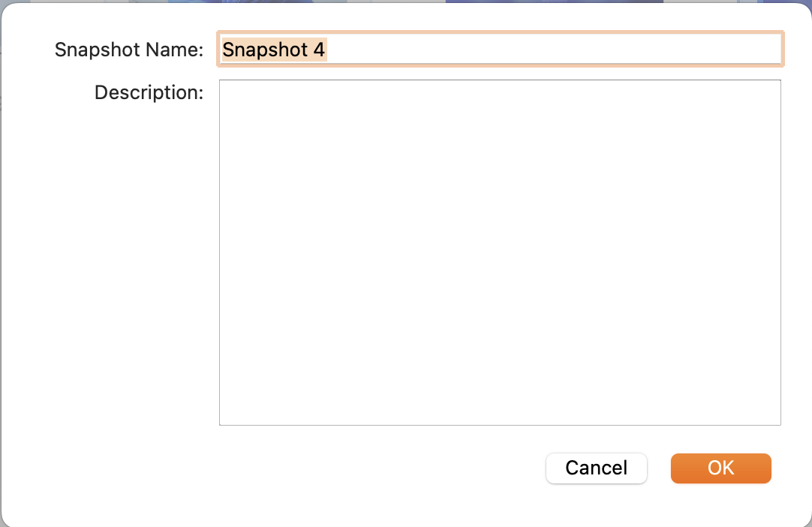Confirm the snapshot with the orange OK button

[720, 468]
